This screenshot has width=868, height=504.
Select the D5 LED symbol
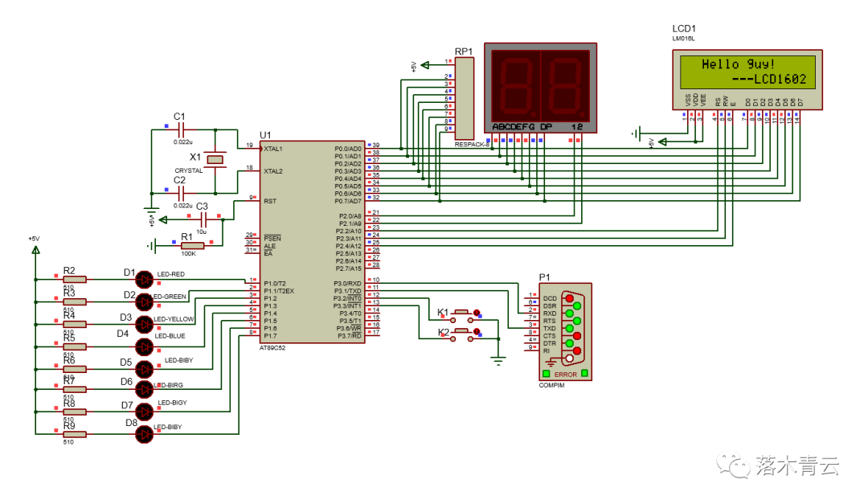145,369
